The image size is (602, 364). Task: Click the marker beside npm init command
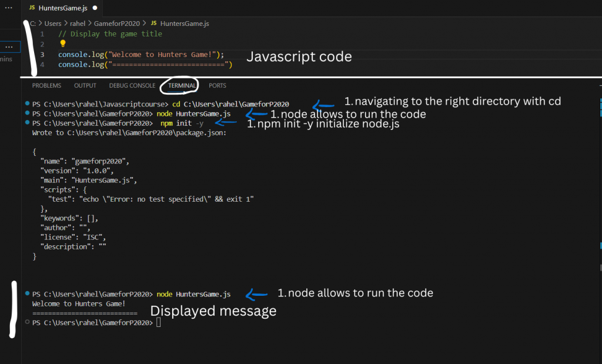click(27, 123)
